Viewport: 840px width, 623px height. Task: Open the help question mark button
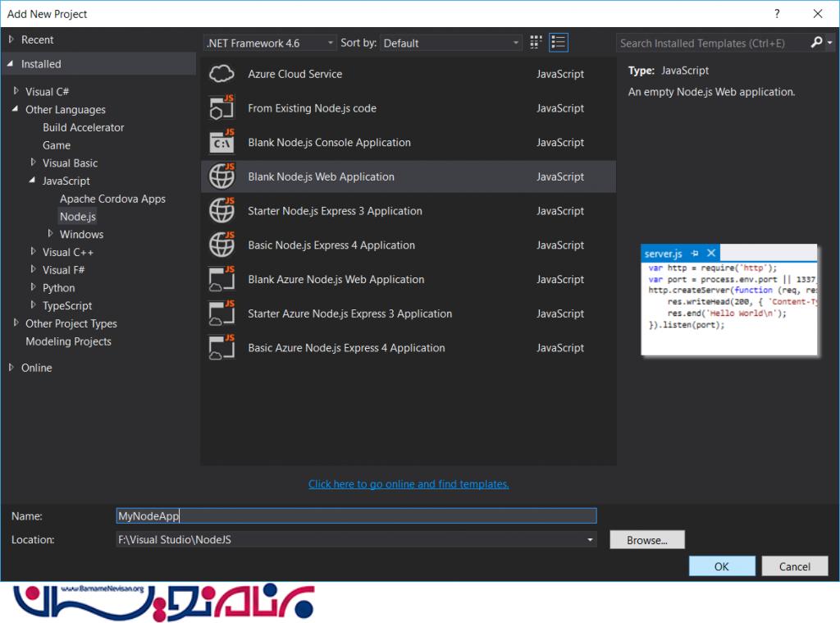(777, 14)
